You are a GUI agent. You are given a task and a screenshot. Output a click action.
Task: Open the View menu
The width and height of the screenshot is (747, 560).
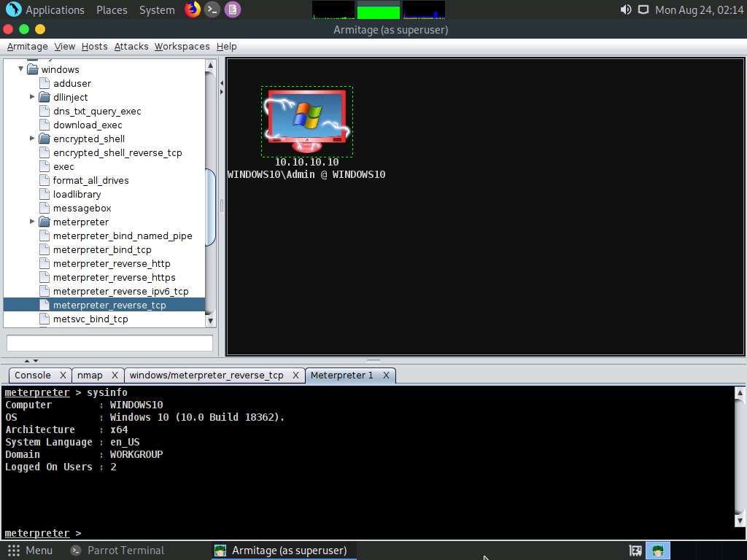[x=64, y=47]
